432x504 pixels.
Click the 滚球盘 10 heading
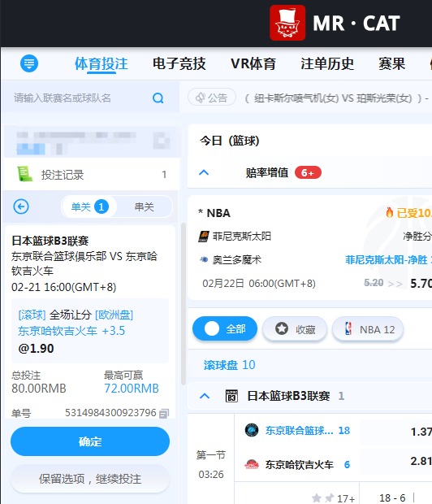tap(229, 365)
